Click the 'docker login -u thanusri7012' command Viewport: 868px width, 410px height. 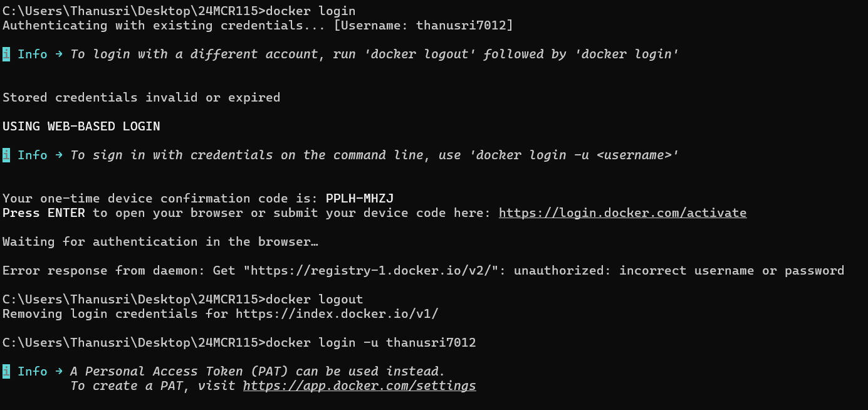[x=371, y=343]
